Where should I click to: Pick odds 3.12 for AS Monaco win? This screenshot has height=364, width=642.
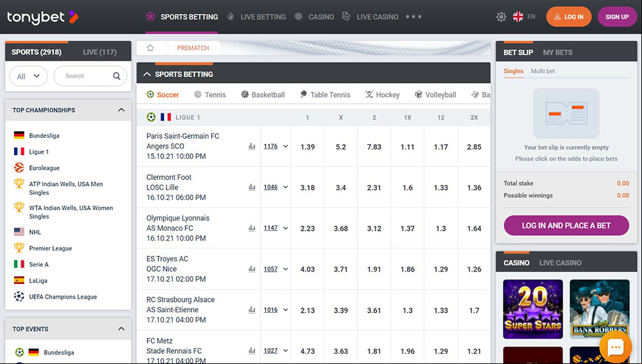tap(374, 229)
